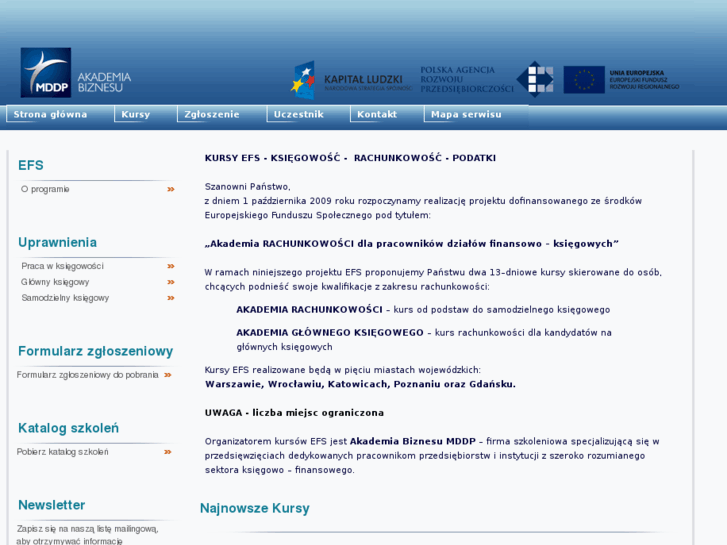Click the arrow icon beside Pobierz katalog szkoleń
This screenshot has width=727, height=545.
168,452
